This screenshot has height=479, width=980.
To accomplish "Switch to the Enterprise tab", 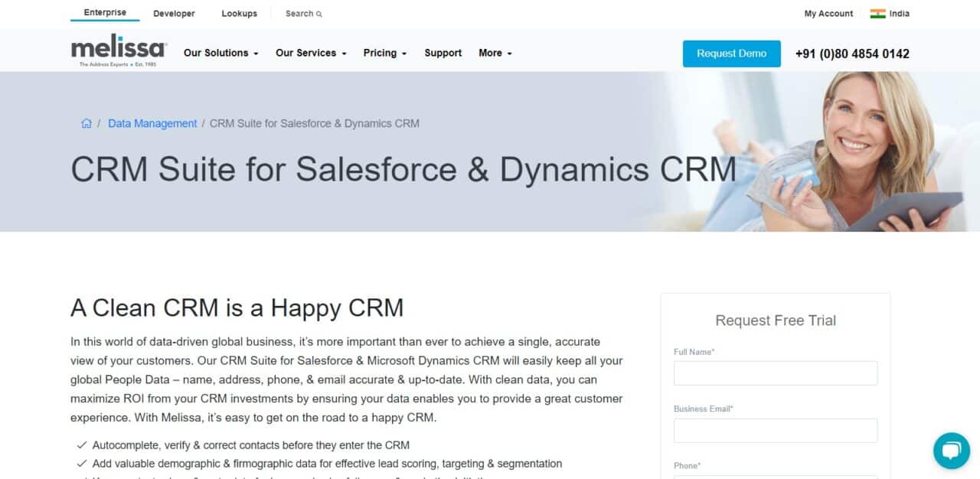I will tap(105, 13).
